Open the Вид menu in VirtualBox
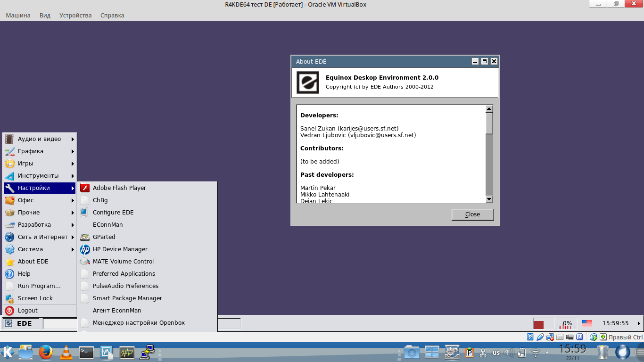The height and width of the screenshot is (362, 644). (x=45, y=15)
